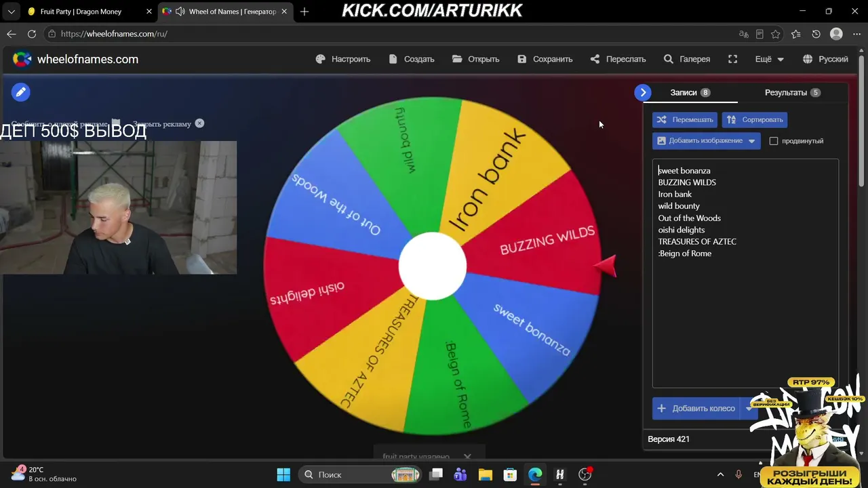This screenshot has width=868, height=488.
Task: Close the 'fruit party удалено' notification
Action: click(x=467, y=457)
